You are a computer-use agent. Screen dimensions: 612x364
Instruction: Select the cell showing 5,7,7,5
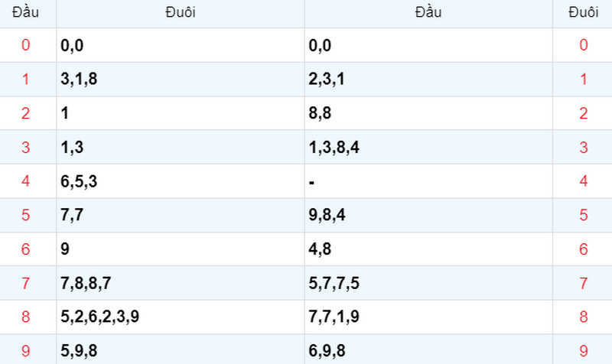point(428,283)
